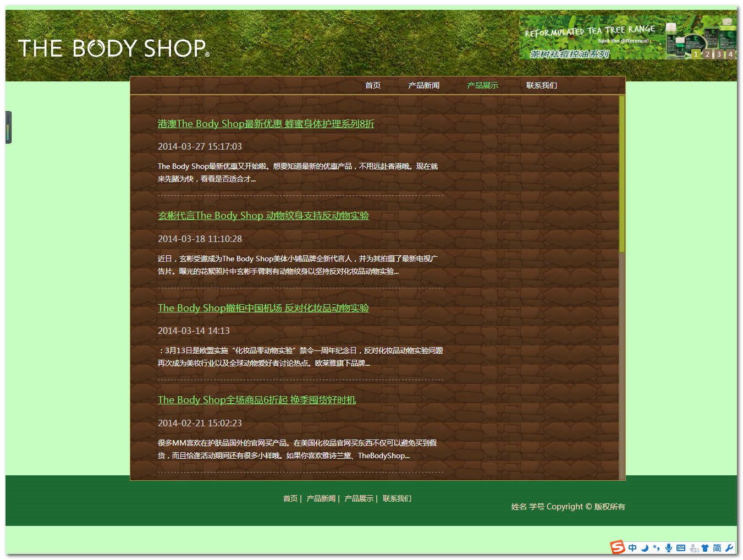Toggle punctuation mode icon in IME bar

[x=656, y=548]
